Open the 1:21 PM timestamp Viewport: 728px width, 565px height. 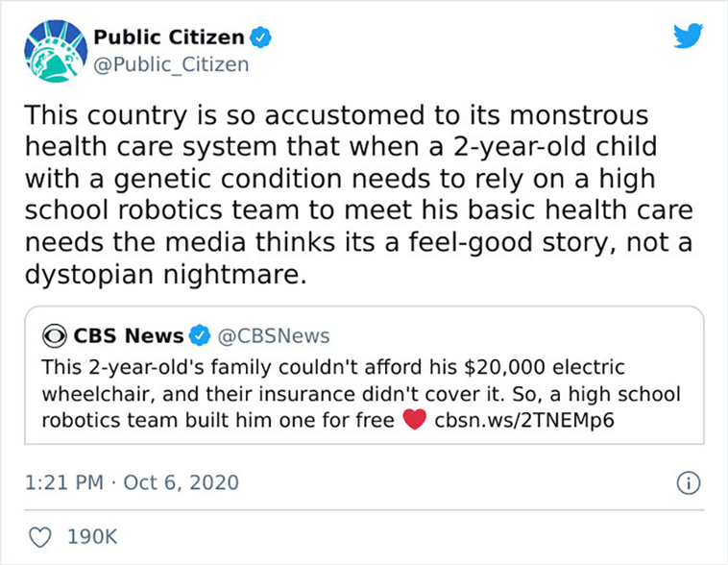64,482
